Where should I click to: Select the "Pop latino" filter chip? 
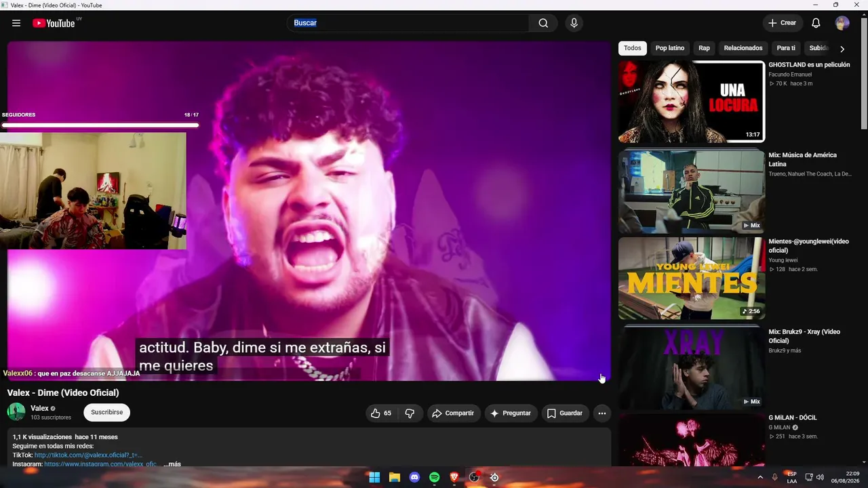click(x=670, y=48)
